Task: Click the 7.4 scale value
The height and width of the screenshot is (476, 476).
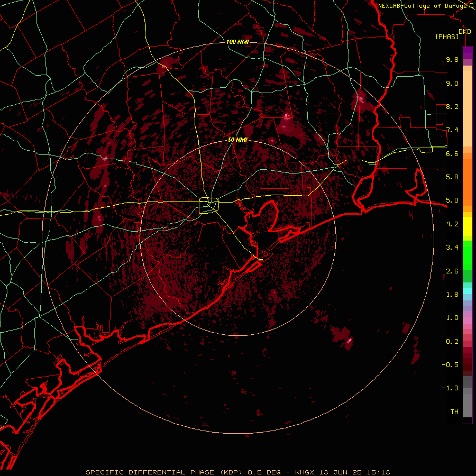Action: pyautogui.click(x=452, y=130)
